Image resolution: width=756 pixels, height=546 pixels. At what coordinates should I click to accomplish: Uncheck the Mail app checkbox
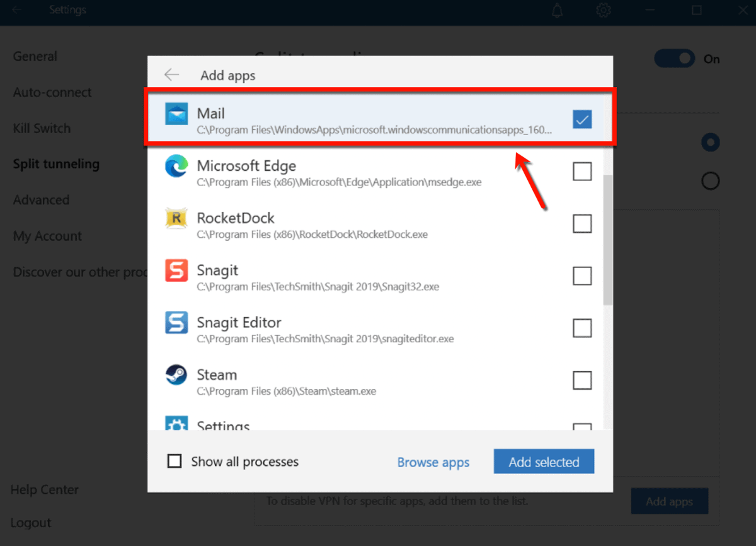[581, 119]
